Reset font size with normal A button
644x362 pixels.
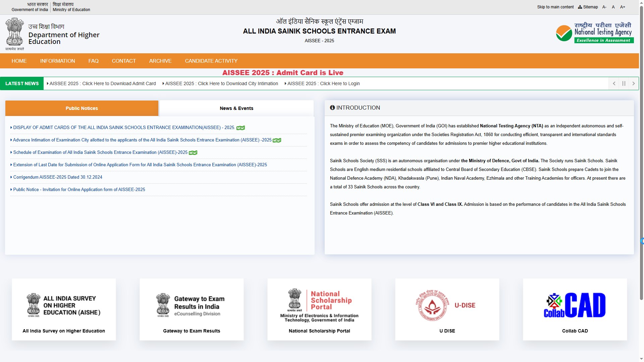(613, 7)
